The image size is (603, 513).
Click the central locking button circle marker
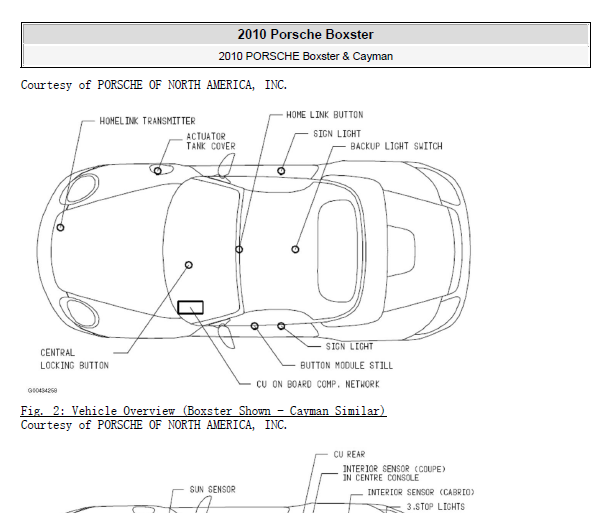click(188, 265)
